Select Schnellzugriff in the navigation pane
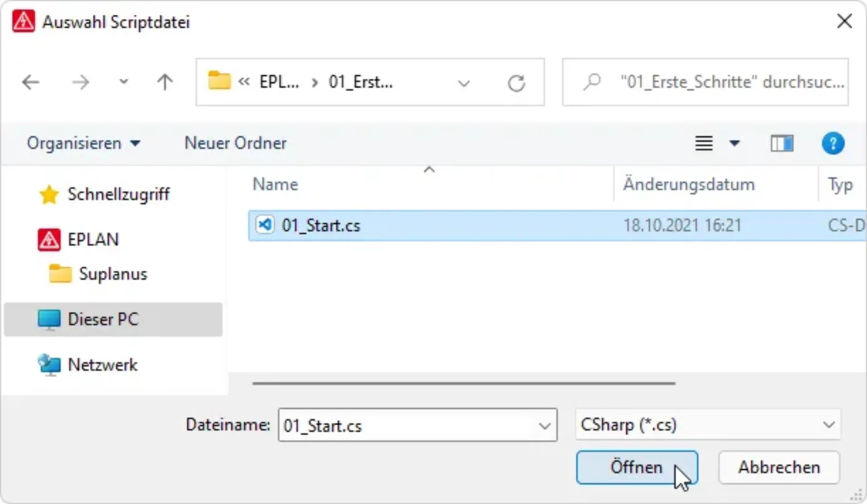This screenshot has width=867, height=504. (x=118, y=194)
